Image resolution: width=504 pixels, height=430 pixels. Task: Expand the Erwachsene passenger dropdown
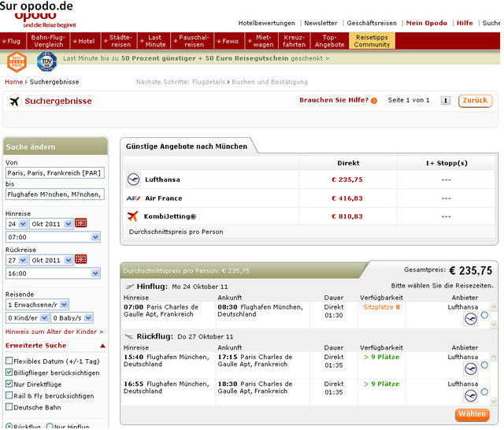pyautogui.click(x=37, y=304)
